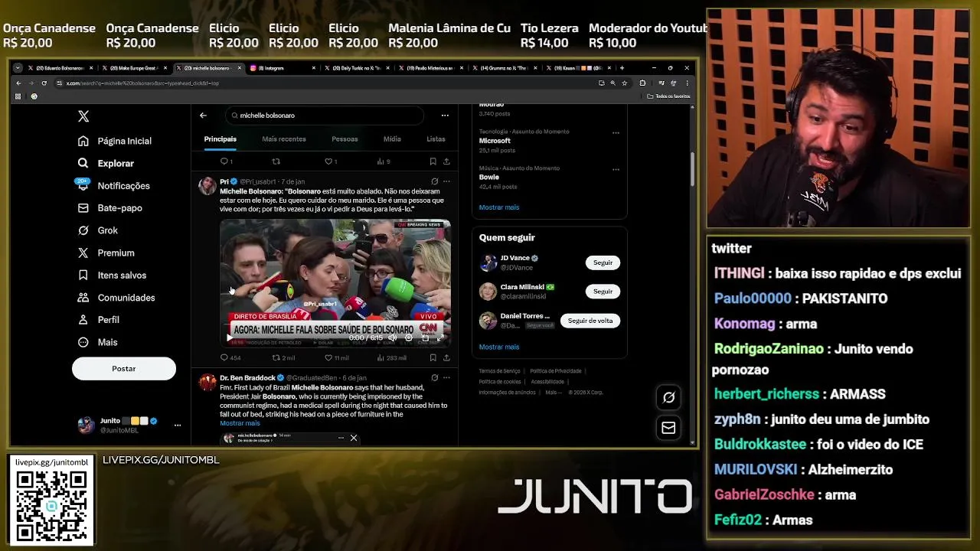Switch to Mais recentes tab
The image size is (980, 551).
pos(284,139)
